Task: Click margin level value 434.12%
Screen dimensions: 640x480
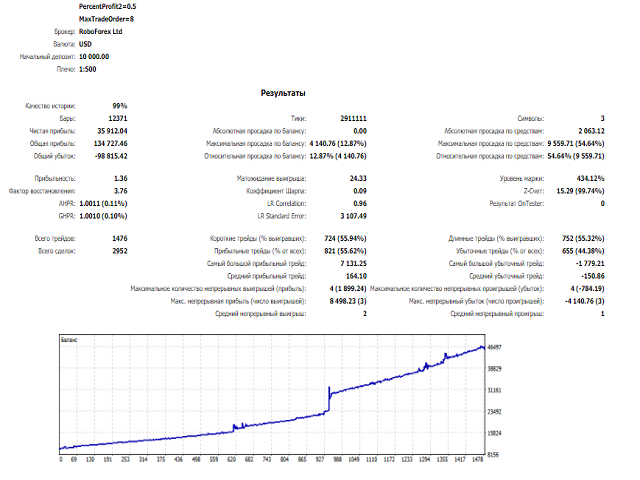Action: (591, 179)
